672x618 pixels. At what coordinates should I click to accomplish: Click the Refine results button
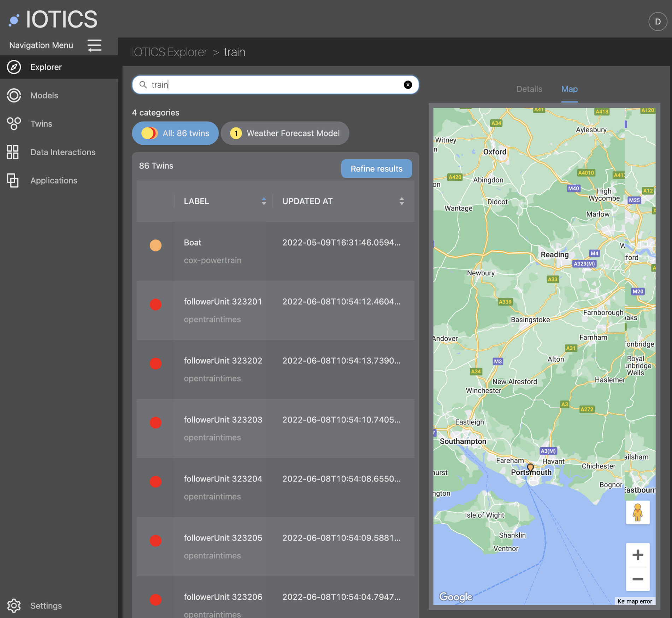(376, 169)
